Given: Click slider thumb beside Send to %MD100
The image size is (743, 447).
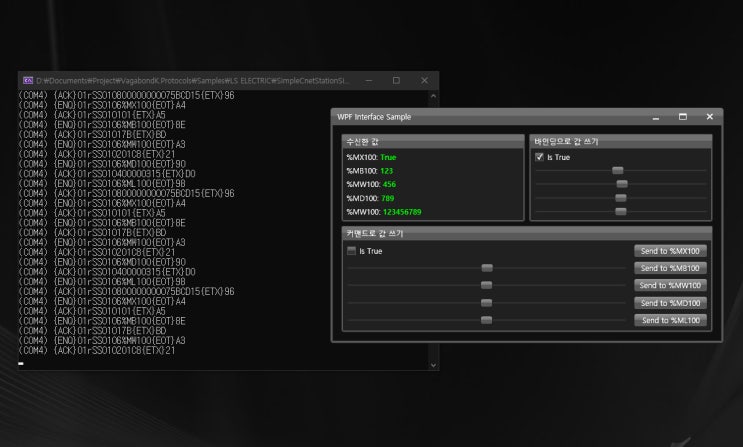Looking at the screenshot, I should pyautogui.click(x=487, y=303).
